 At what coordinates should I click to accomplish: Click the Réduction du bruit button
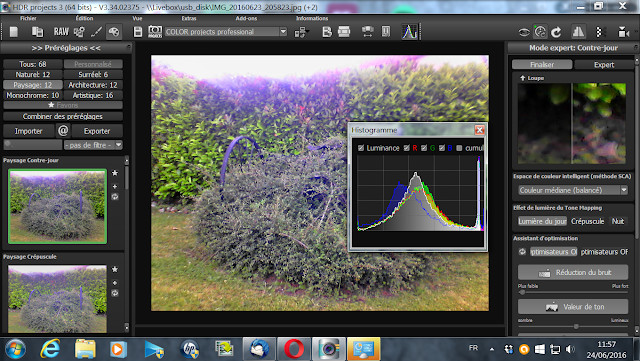[573, 272]
